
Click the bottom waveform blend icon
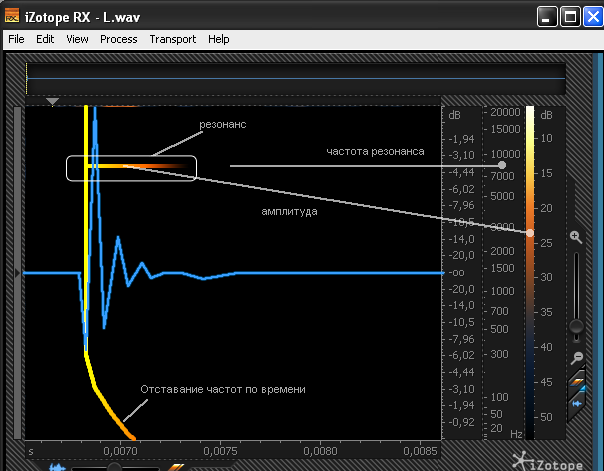(57, 467)
